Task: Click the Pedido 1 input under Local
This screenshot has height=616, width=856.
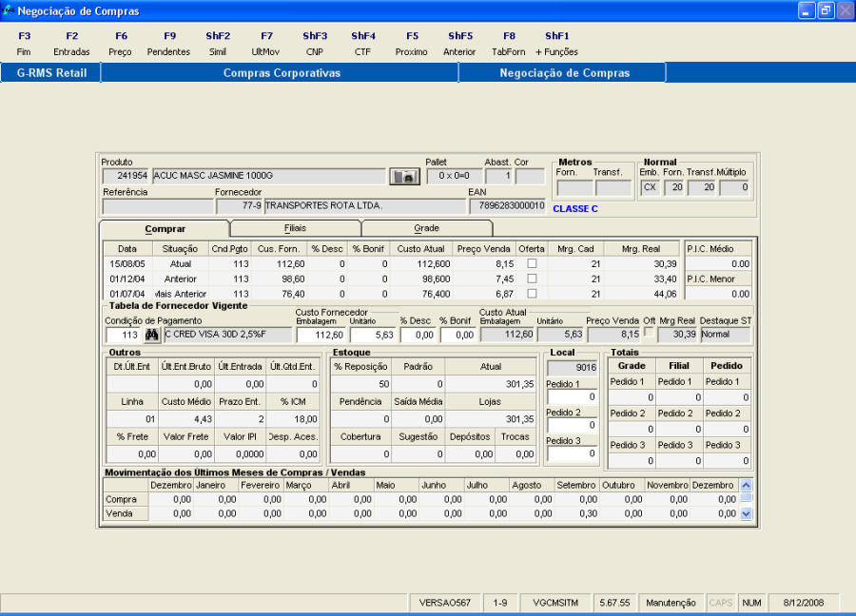Action: click(574, 397)
